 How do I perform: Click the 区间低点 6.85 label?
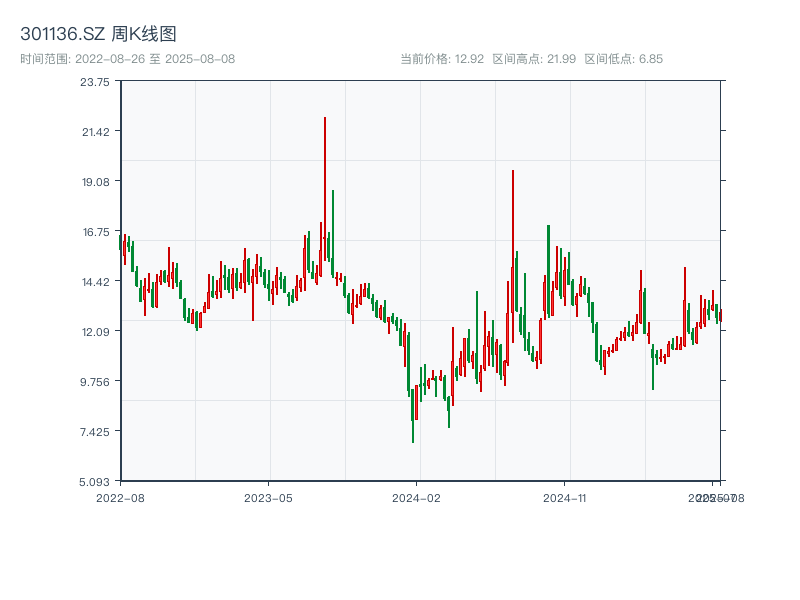(623, 59)
